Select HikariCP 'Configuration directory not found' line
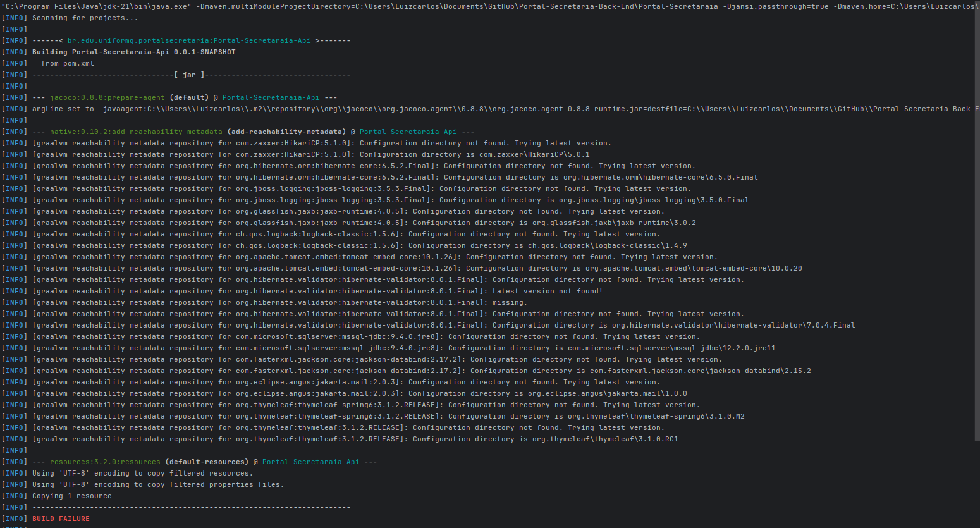This screenshot has width=980, height=528. coord(307,143)
